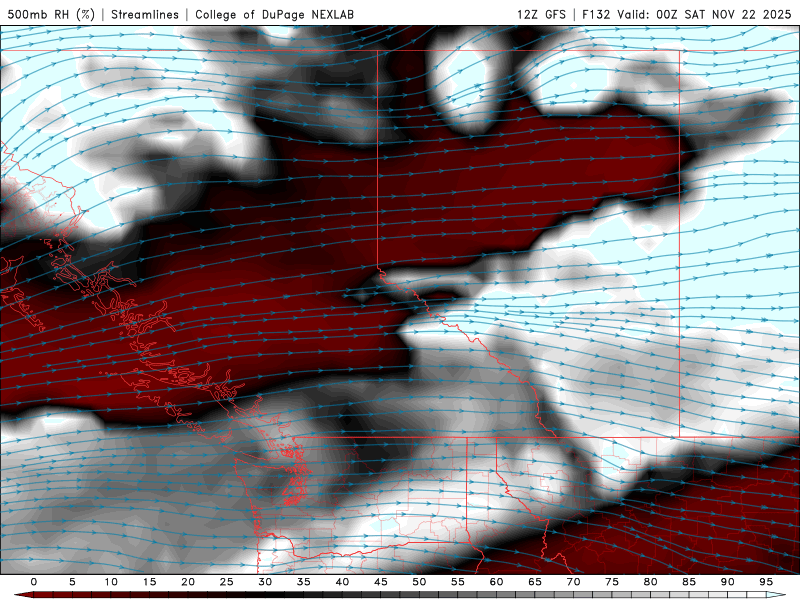Screen dimensions: 800x600
Task: Click the "F132" forecast hour label
Action: (596, 14)
